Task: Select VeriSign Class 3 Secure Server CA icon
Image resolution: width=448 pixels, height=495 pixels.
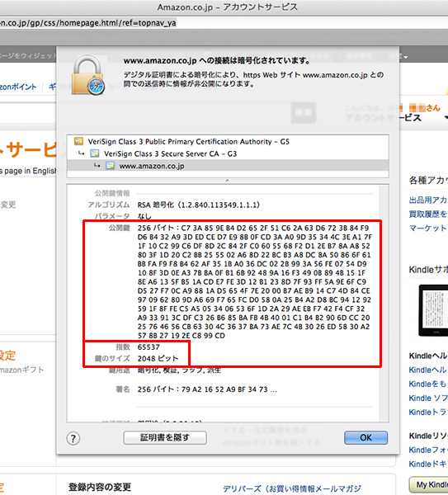Action: click(94, 153)
